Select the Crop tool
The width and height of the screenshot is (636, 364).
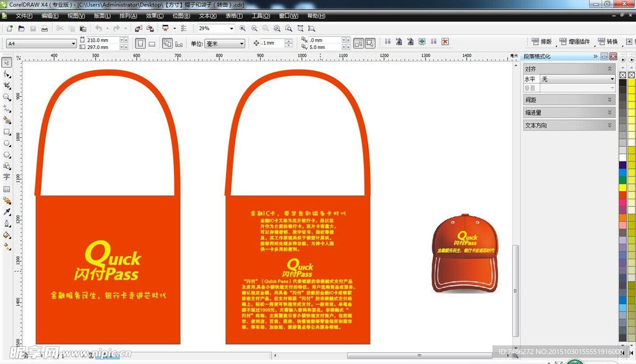[x=7, y=85]
